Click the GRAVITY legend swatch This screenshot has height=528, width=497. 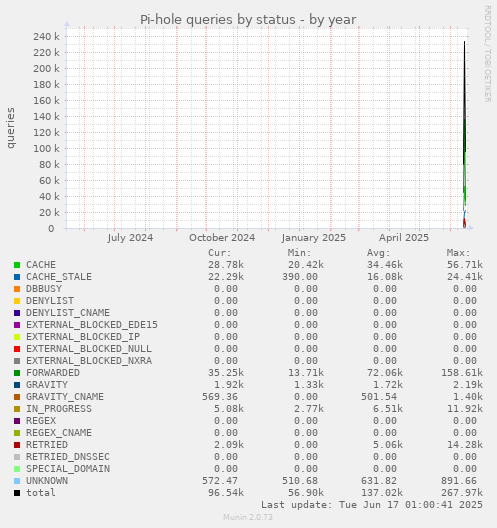tap(17, 385)
